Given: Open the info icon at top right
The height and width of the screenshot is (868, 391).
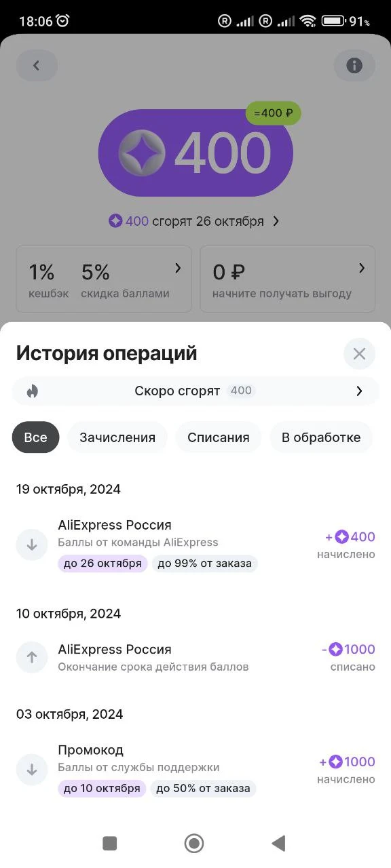Looking at the screenshot, I should pos(354,66).
